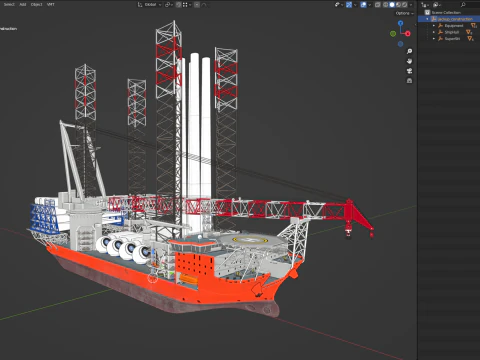This screenshot has width=480, height=360.
Task: Switch to solid viewport shading
Action: click(x=392, y=5)
